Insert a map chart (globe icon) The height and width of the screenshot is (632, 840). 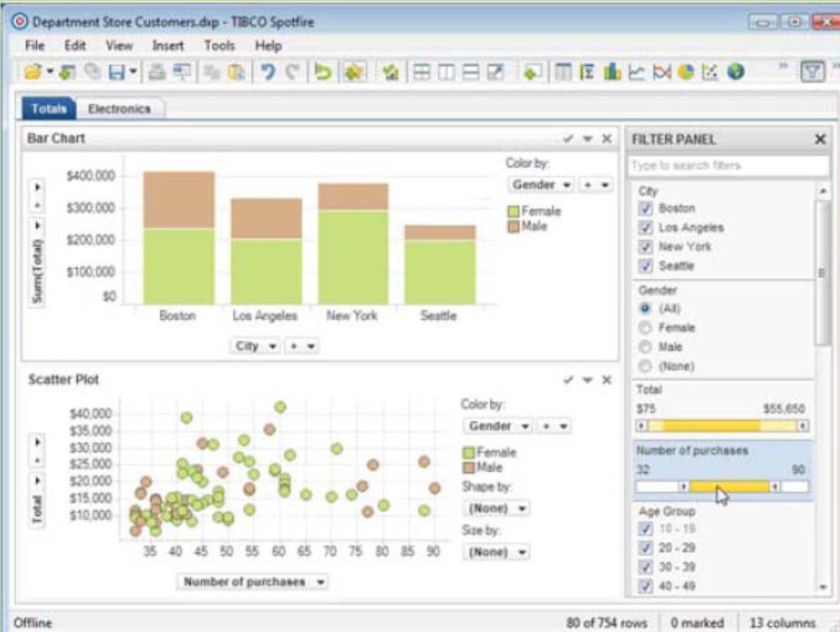coord(735,72)
